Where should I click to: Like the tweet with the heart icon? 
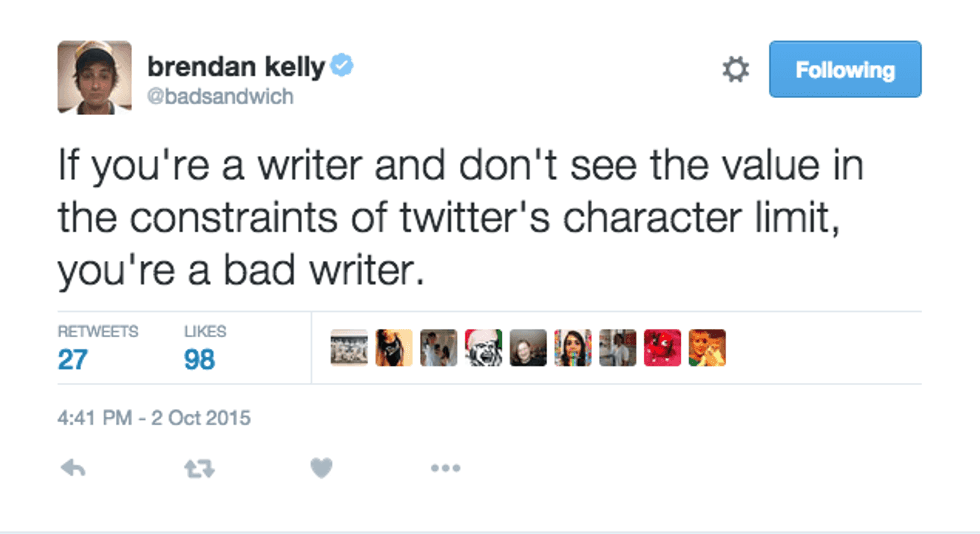(320, 467)
